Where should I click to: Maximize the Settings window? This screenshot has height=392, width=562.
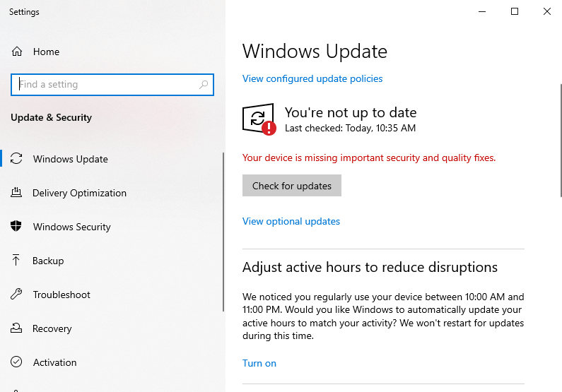click(x=515, y=11)
